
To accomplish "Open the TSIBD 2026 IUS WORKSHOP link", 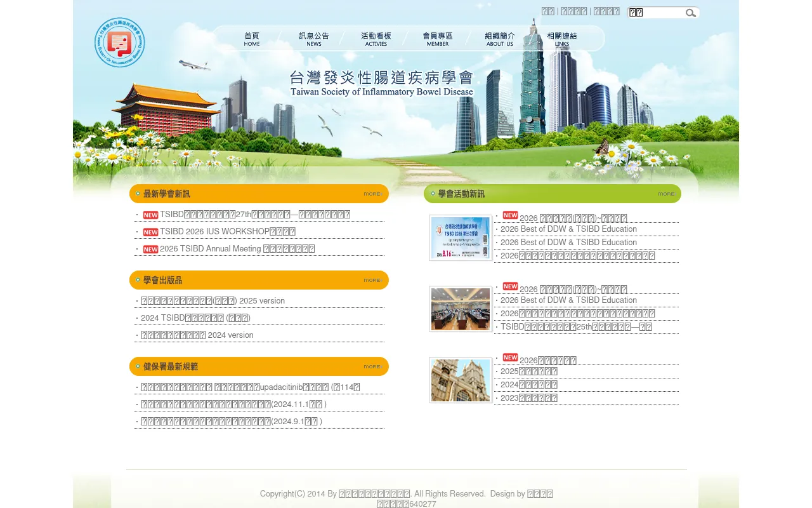I will 228,232.
